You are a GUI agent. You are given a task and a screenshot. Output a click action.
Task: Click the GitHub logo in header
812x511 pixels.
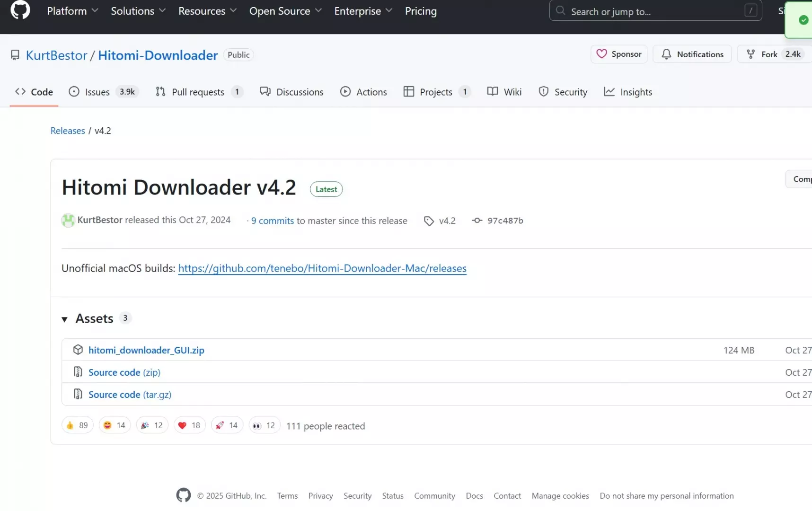pyautogui.click(x=20, y=10)
